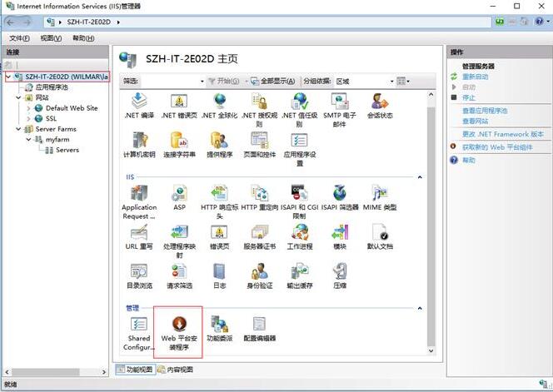The height and width of the screenshot is (392, 553).
Task: Open 配置编辑器 feature
Action: pyautogui.click(x=259, y=329)
